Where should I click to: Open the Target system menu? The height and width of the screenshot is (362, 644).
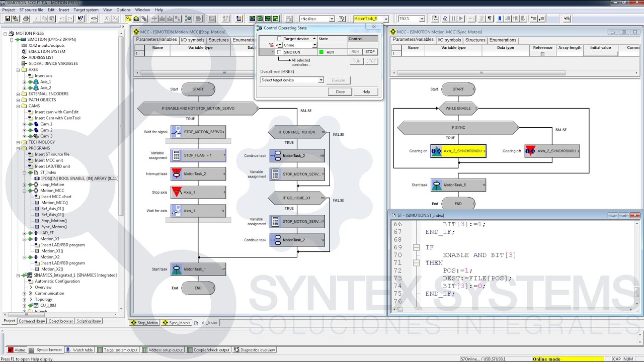pyautogui.click(x=86, y=10)
